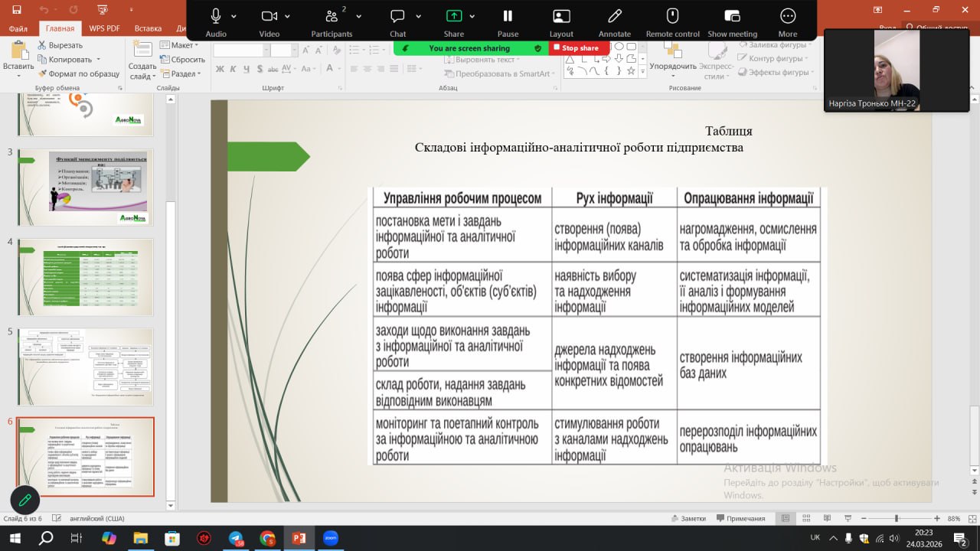This screenshot has width=980, height=551.
Task: Open the Макет layout dropdown
Action: [181, 45]
